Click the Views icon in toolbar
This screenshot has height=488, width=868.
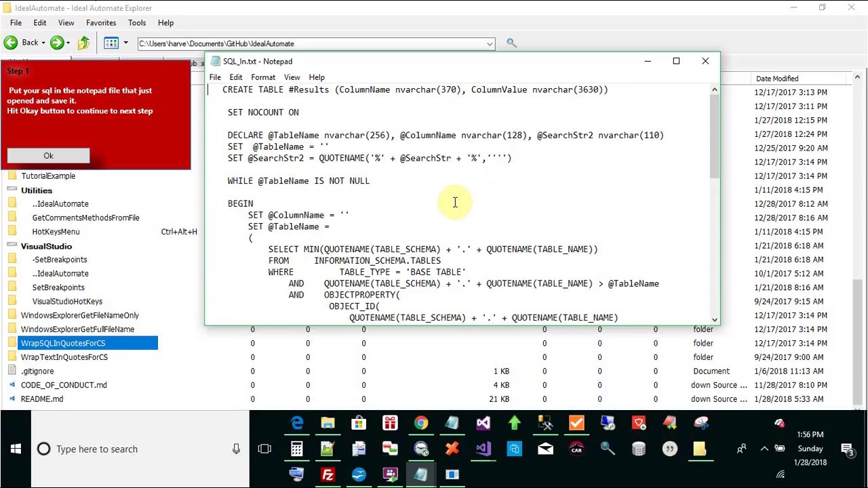tap(111, 43)
